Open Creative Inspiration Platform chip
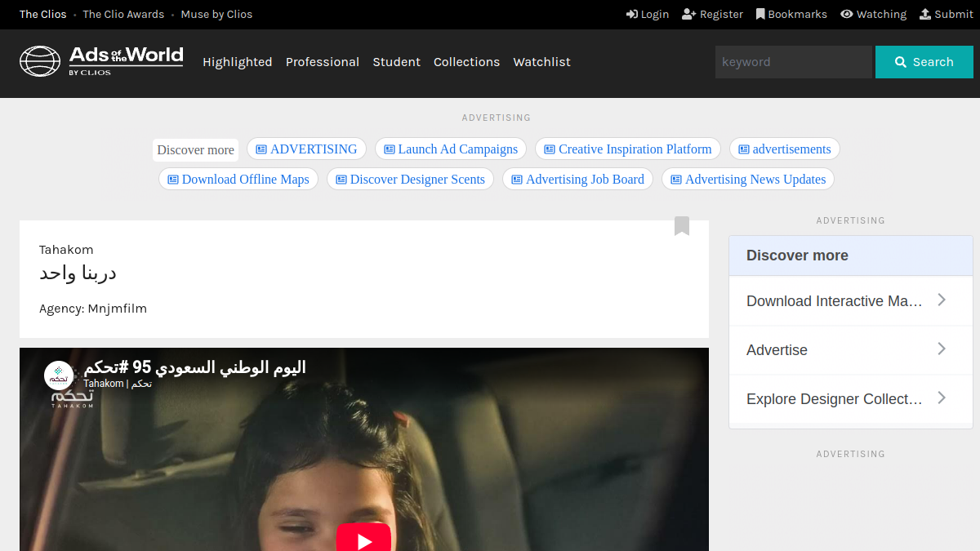Viewport: 980px width, 551px height. click(x=628, y=149)
